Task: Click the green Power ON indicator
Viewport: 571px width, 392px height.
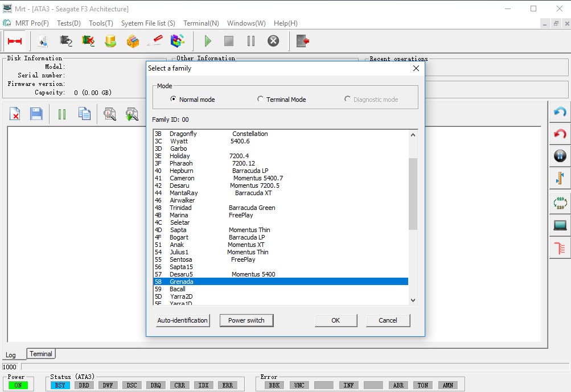Action: pyautogui.click(x=18, y=385)
